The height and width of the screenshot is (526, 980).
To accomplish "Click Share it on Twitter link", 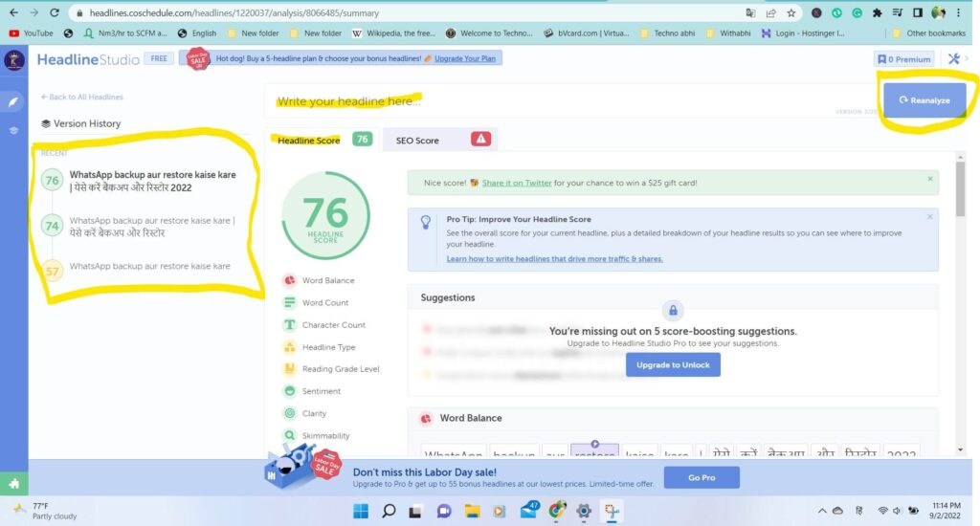I will point(517,183).
